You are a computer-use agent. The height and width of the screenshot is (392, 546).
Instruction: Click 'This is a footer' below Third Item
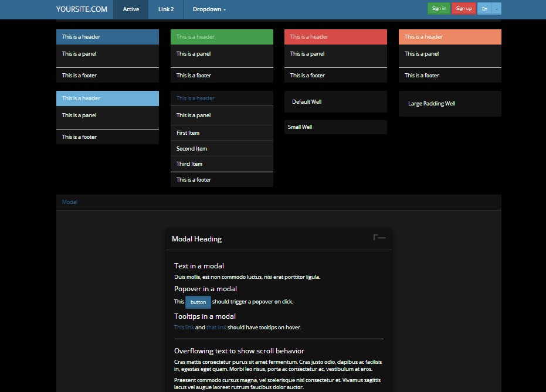point(194,180)
